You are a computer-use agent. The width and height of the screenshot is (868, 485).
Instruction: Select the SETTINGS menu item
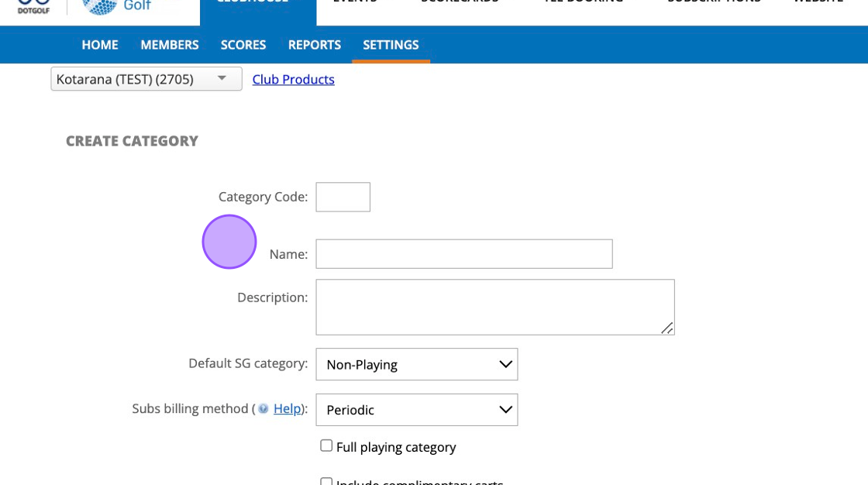[391, 45]
